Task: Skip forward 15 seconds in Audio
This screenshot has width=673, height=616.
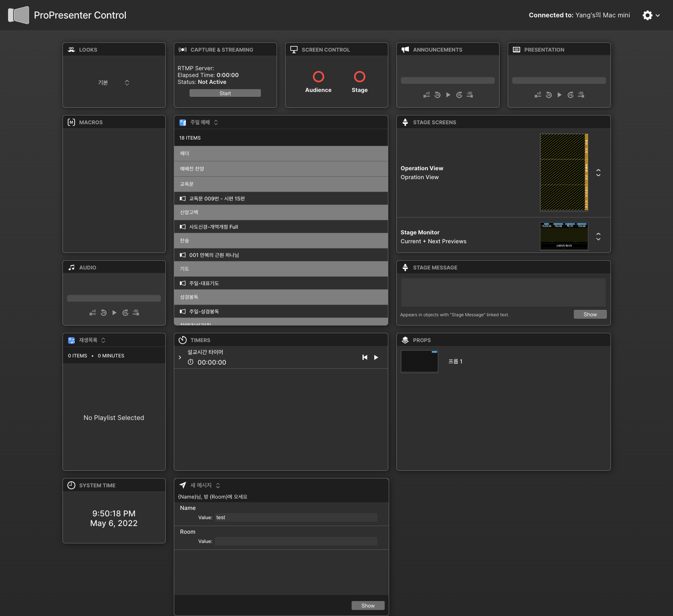Action: (125, 313)
